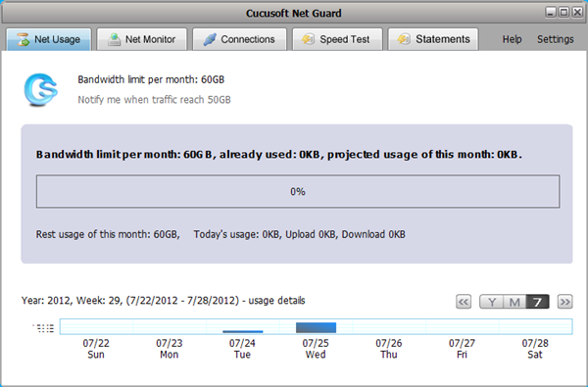Image resolution: width=588 pixels, height=387 pixels.
Task: Click the 07/22 Sun date label
Action: pyautogui.click(x=96, y=349)
